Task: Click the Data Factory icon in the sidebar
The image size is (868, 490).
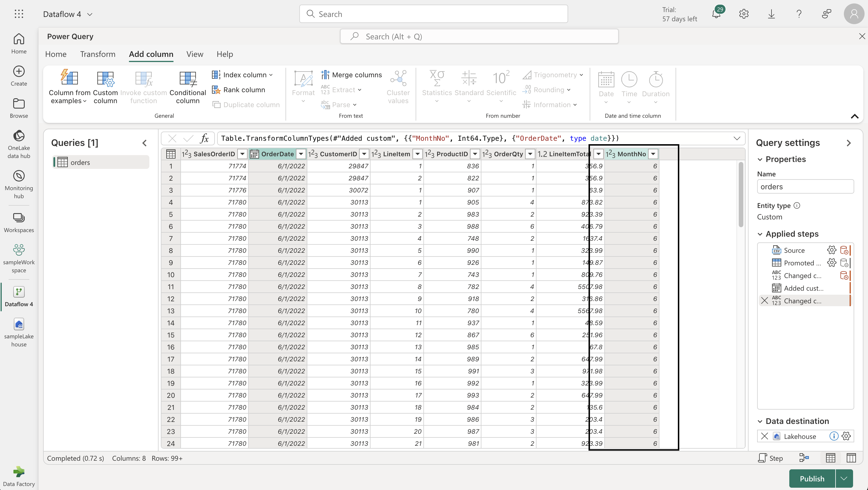Action: [x=19, y=476]
